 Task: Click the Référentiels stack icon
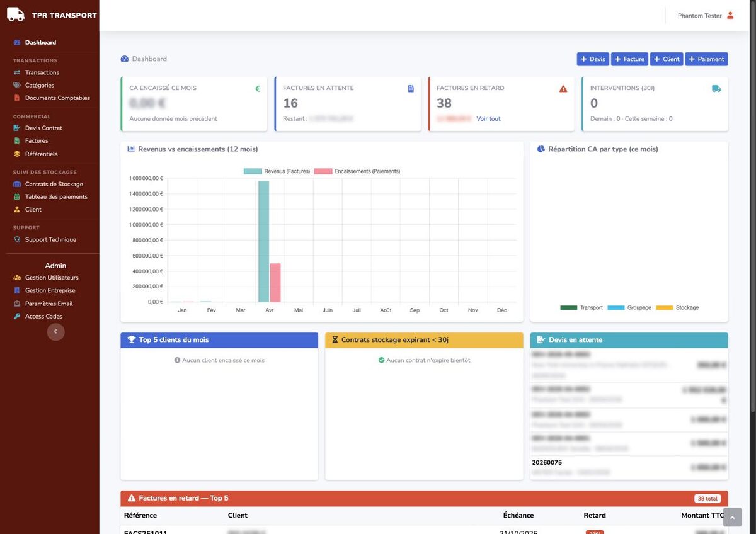tap(17, 154)
